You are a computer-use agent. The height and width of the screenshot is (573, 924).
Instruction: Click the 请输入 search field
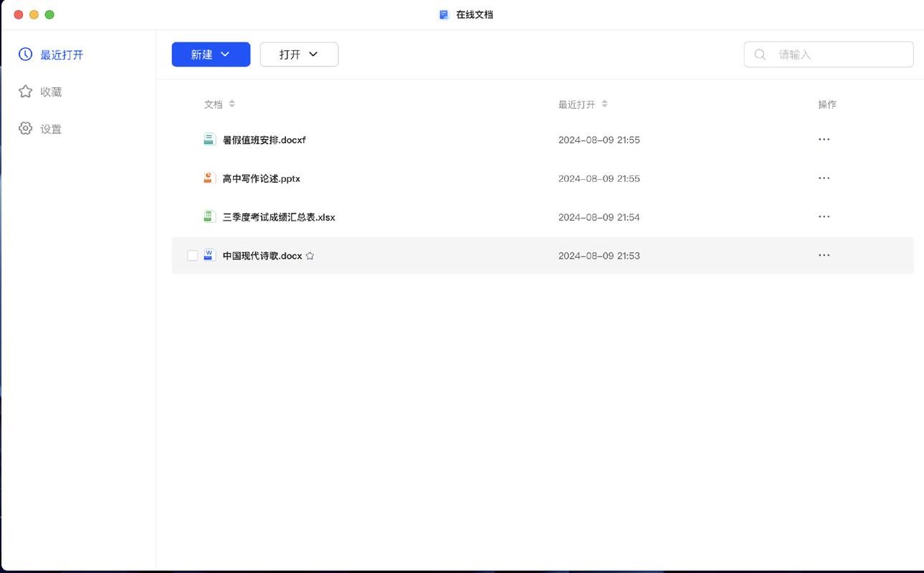point(829,54)
